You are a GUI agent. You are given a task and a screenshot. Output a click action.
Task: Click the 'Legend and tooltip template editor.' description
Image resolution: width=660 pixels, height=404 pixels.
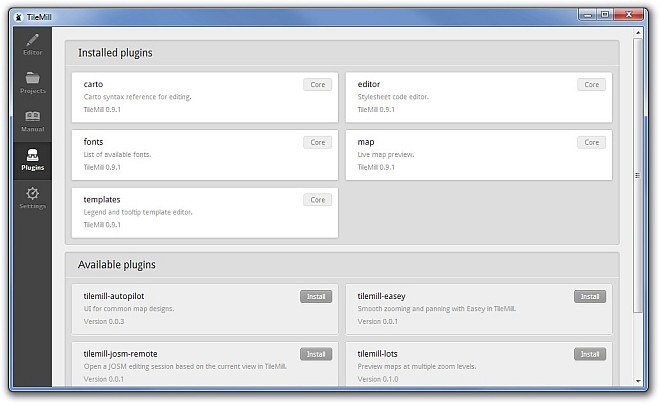click(x=138, y=212)
